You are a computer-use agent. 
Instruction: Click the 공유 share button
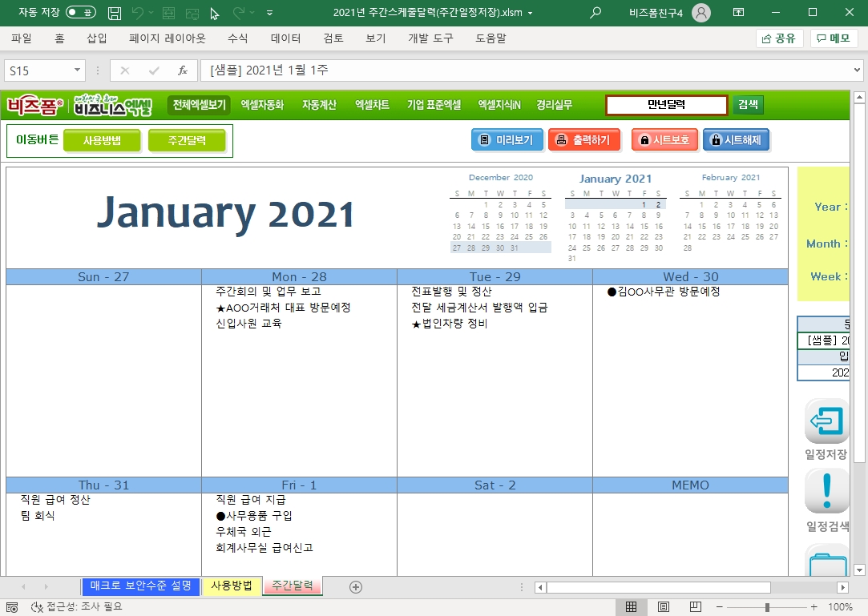779,38
